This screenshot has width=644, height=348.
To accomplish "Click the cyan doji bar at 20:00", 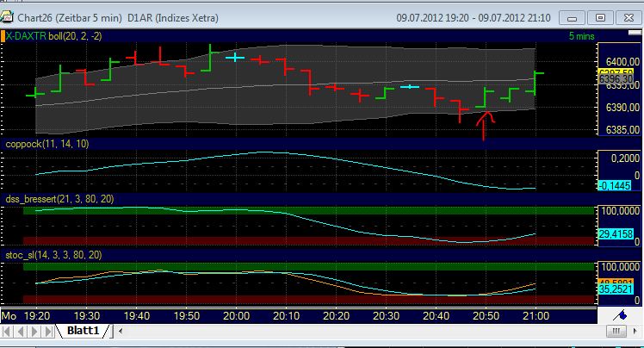I will click(x=235, y=58).
